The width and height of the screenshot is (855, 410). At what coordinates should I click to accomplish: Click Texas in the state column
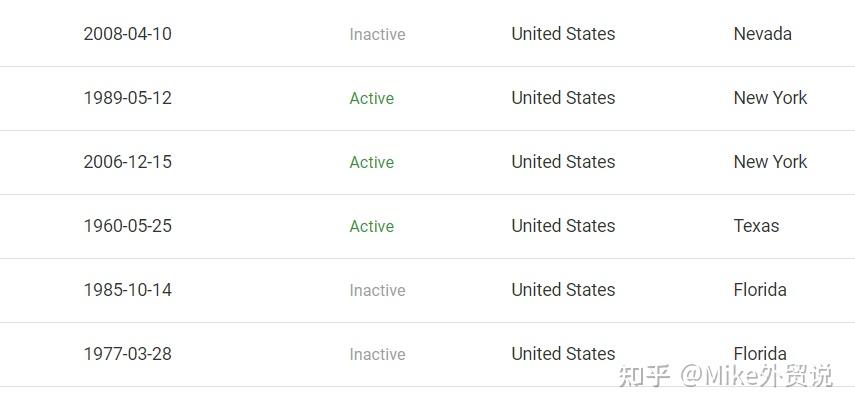pyautogui.click(x=756, y=226)
